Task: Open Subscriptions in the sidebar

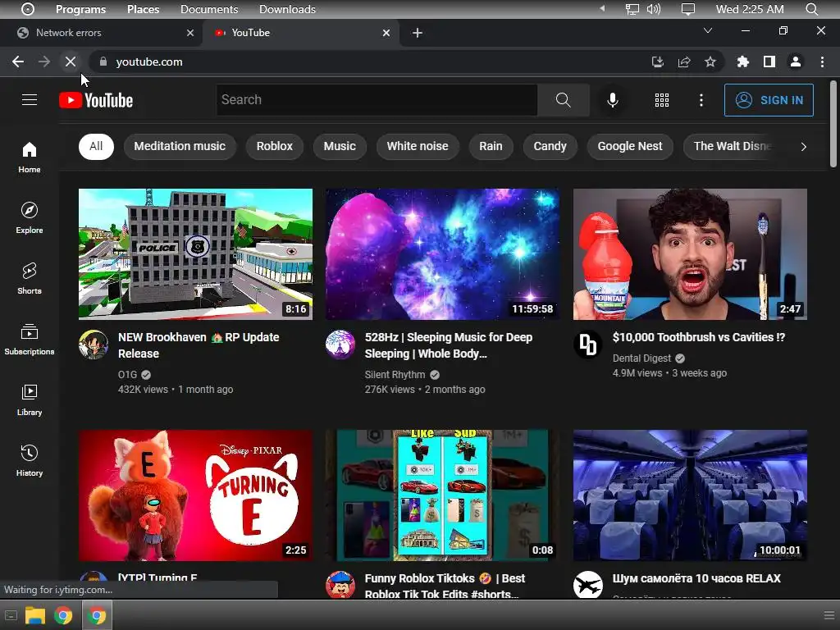Action: (30, 339)
